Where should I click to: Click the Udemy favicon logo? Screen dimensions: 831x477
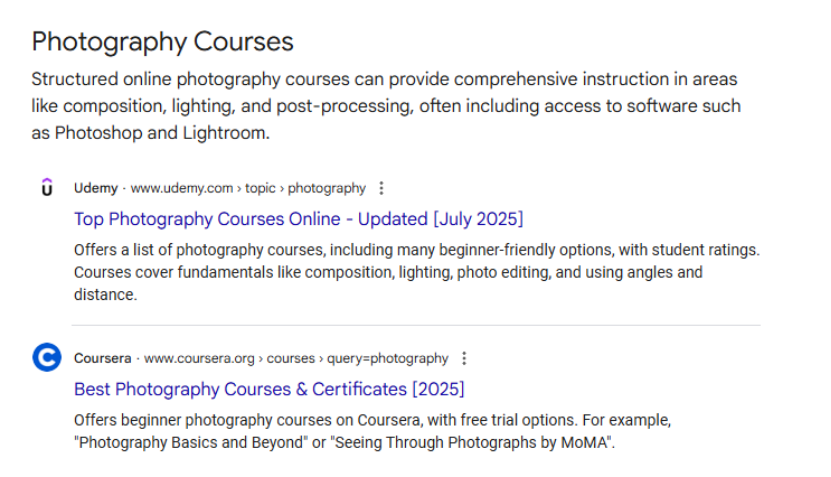coord(47,187)
